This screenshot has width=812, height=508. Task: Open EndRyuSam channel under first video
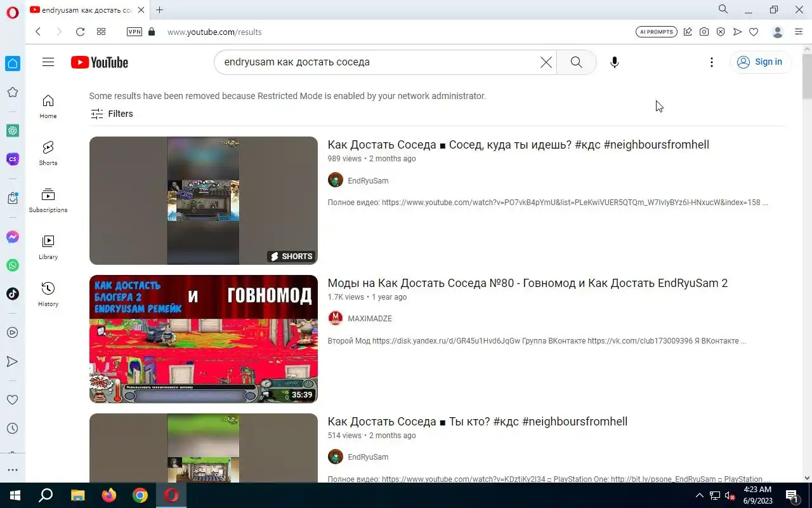click(x=368, y=181)
